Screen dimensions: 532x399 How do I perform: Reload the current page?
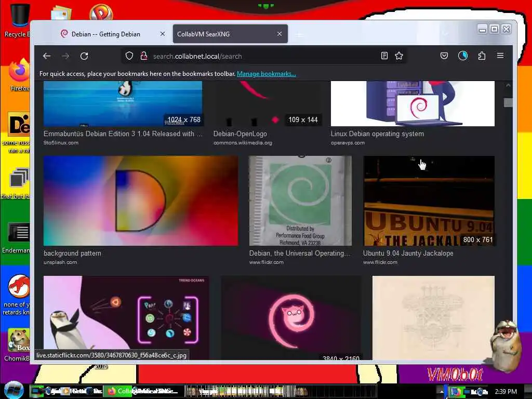point(84,56)
